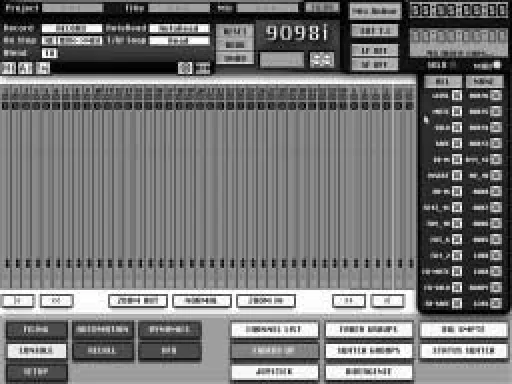Viewport: 512px width, 384px height.
Task: Click the lowest button in column left of timecode
Action: (374, 64)
